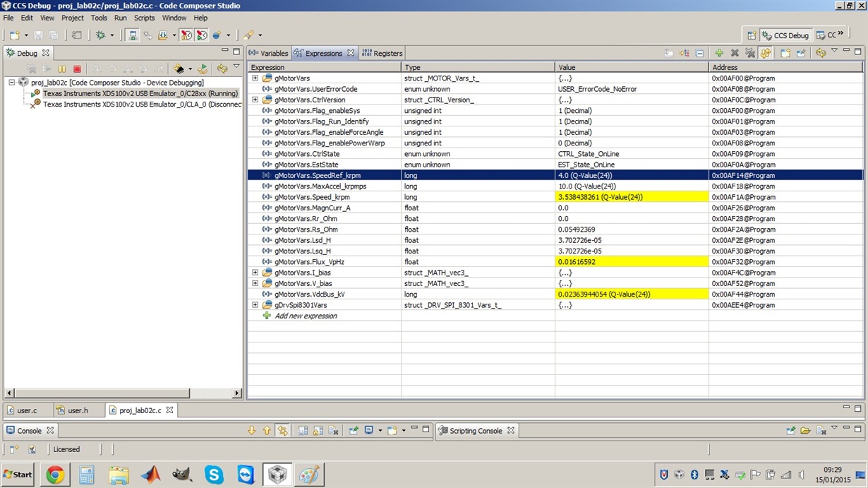This screenshot has height=488, width=868.
Task: Click the Open Perspective icon
Action: (752, 35)
